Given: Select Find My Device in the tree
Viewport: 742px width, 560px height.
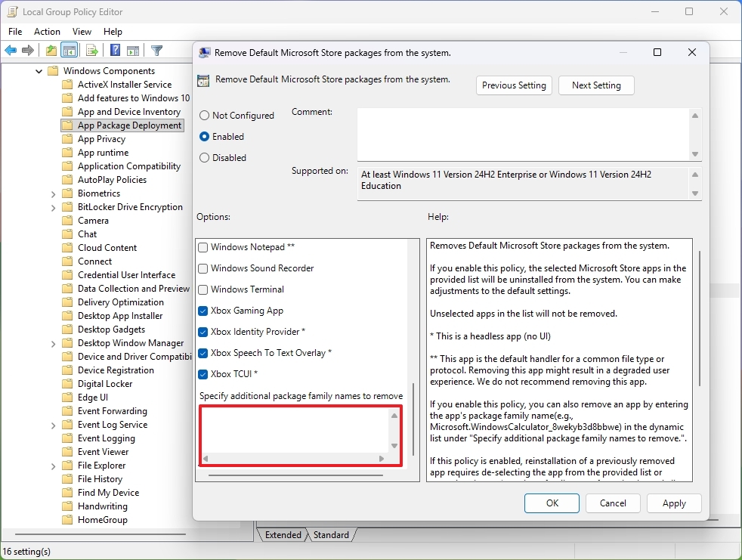Looking at the screenshot, I should coord(108,493).
